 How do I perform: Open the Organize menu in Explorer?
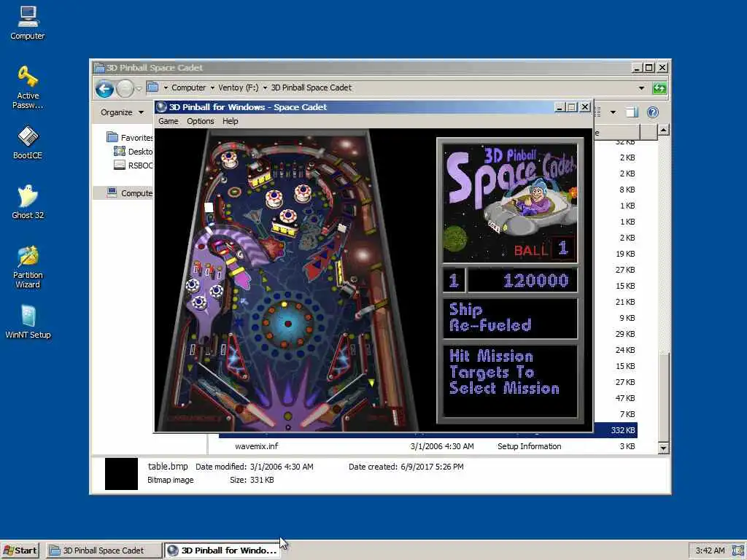(122, 112)
